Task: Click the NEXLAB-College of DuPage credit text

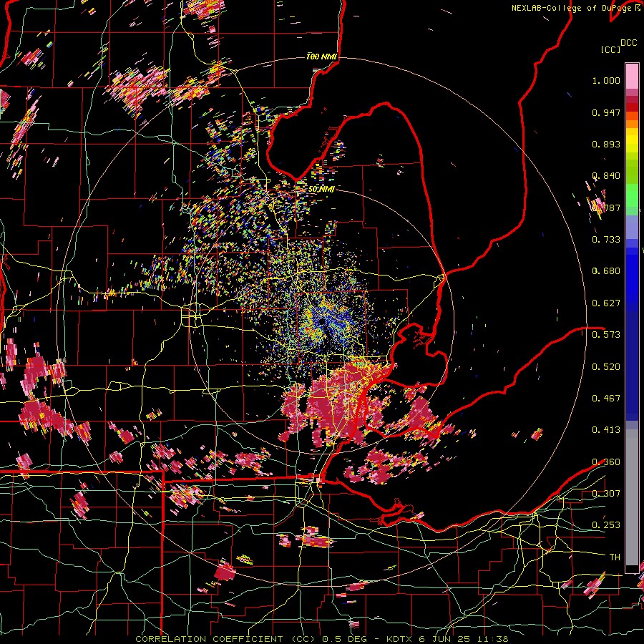Action: click(572, 8)
